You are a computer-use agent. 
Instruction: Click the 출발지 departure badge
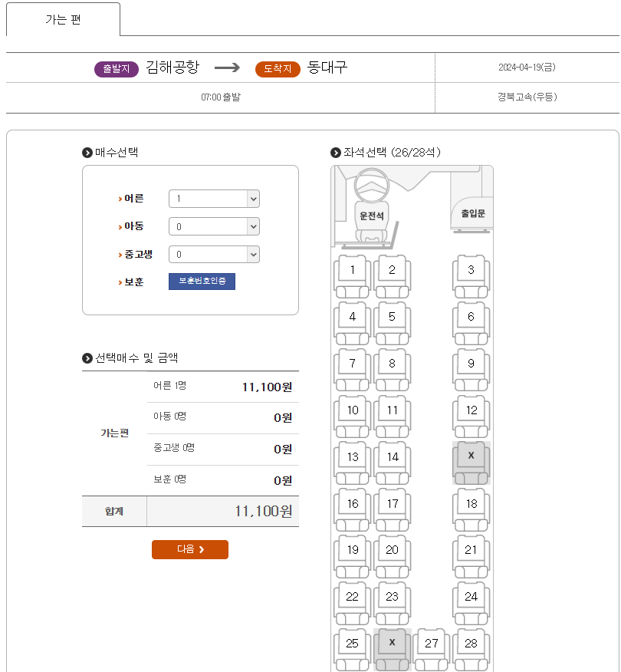tap(116, 68)
